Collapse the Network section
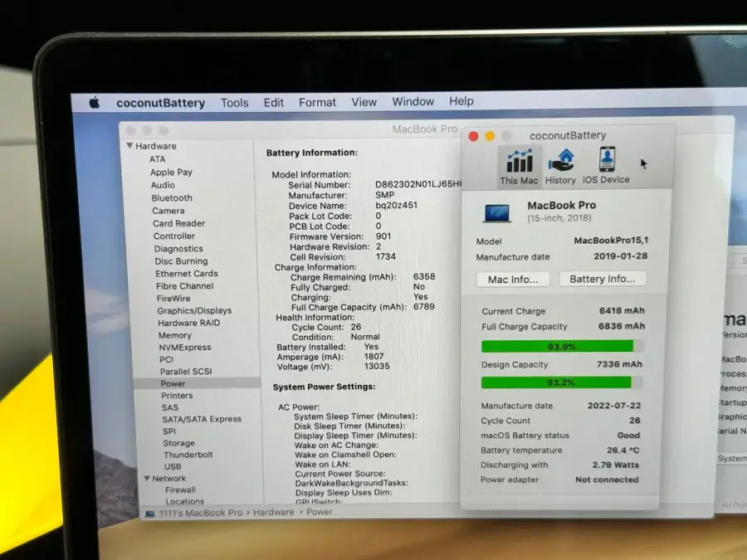Viewport: 747px width, 560px height. pyautogui.click(x=146, y=478)
